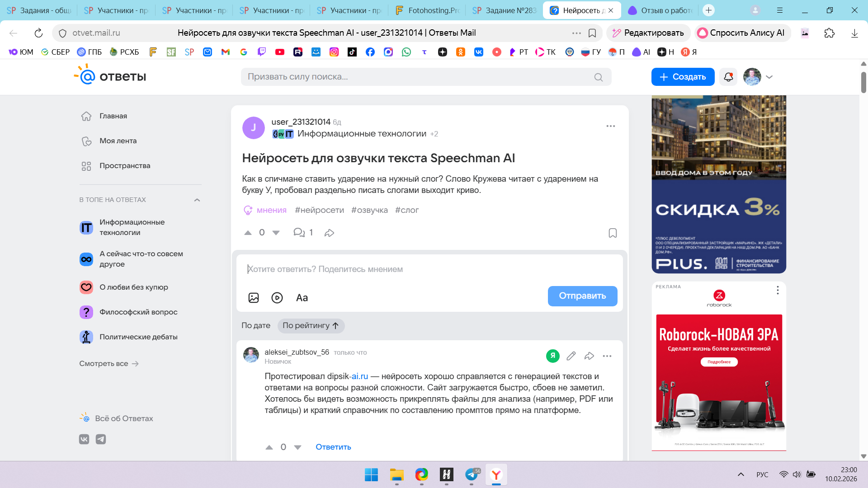Insert video with the play icon
This screenshot has width=868, height=488.
click(277, 298)
